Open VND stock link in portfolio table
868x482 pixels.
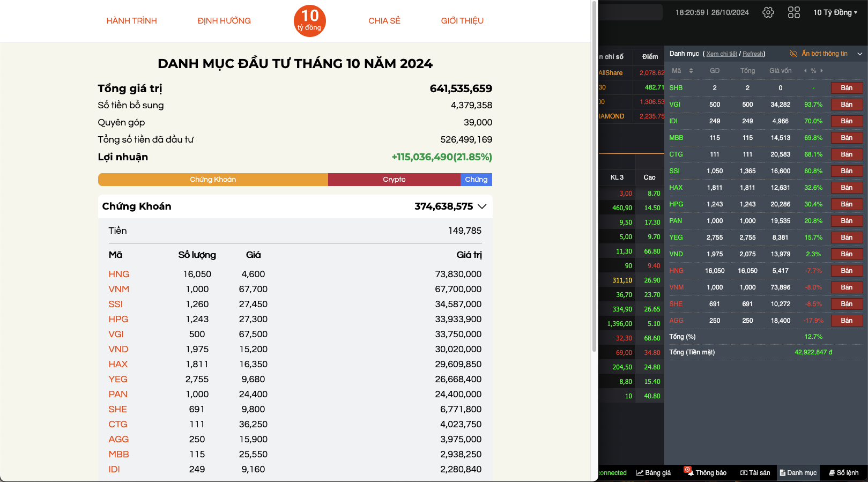pyautogui.click(x=118, y=349)
